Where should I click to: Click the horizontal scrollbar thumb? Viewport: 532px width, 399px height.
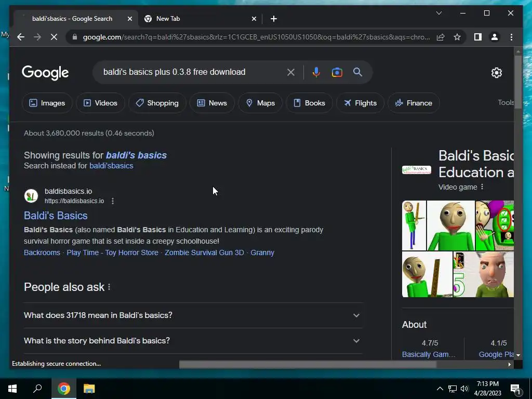click(x=308, y=364)
